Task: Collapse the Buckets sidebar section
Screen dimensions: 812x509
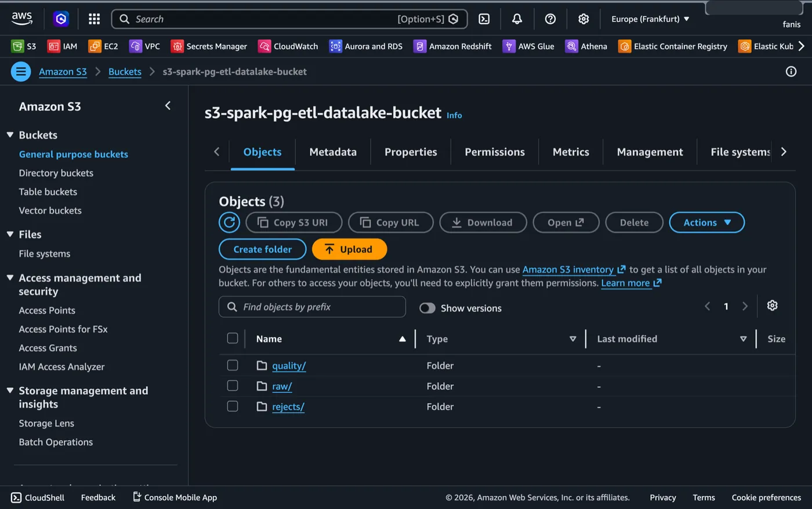Action: [x=10, y=134]
